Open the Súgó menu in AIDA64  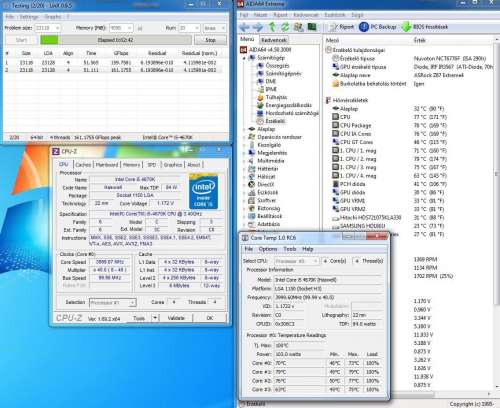click(357, 15)
